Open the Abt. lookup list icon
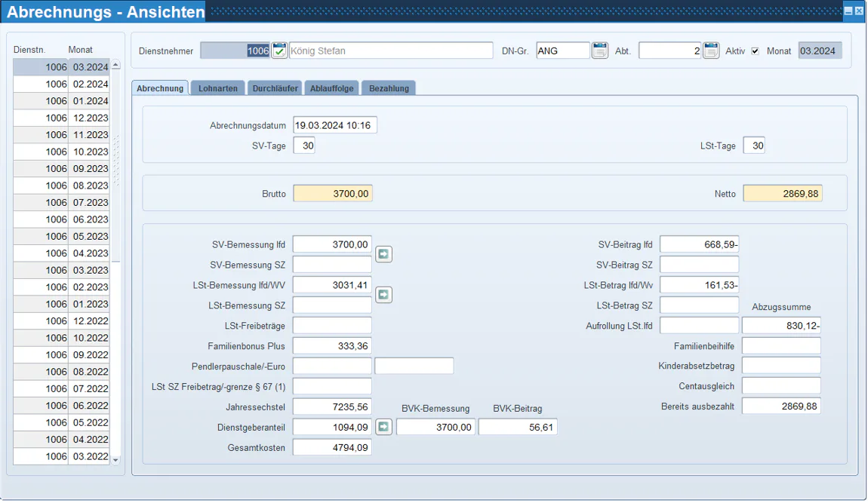 click(x=711, y=51)
